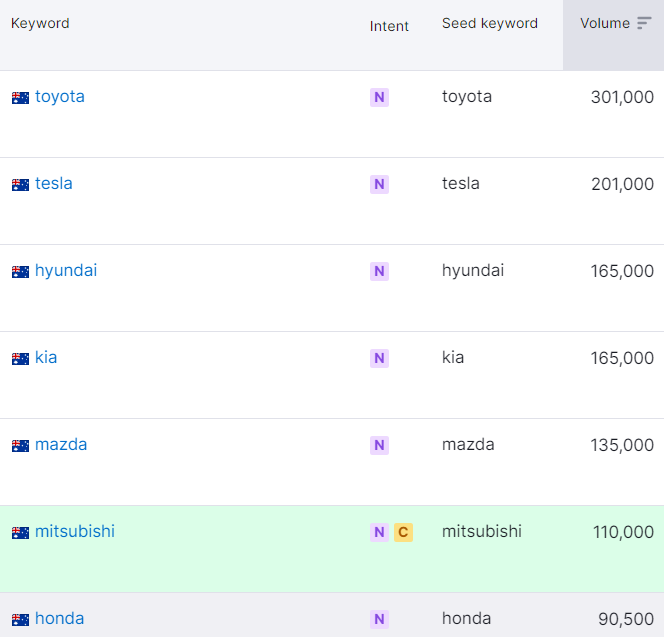664x637 pixels.
Task: Click the Australia flag beside tesla
Action: pyautogui.click(x=20, y=185)
